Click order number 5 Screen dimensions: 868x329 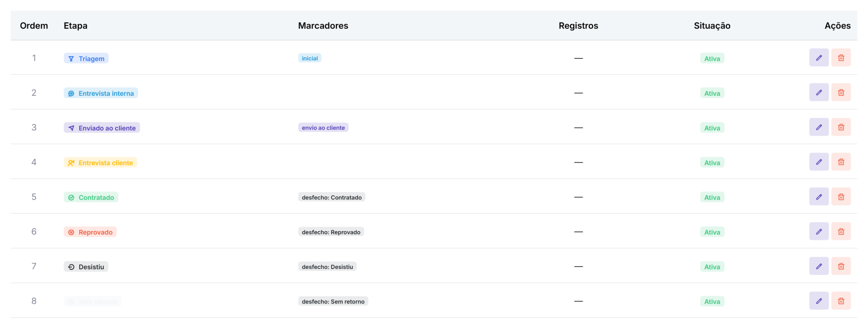click(x=34, y=197)
